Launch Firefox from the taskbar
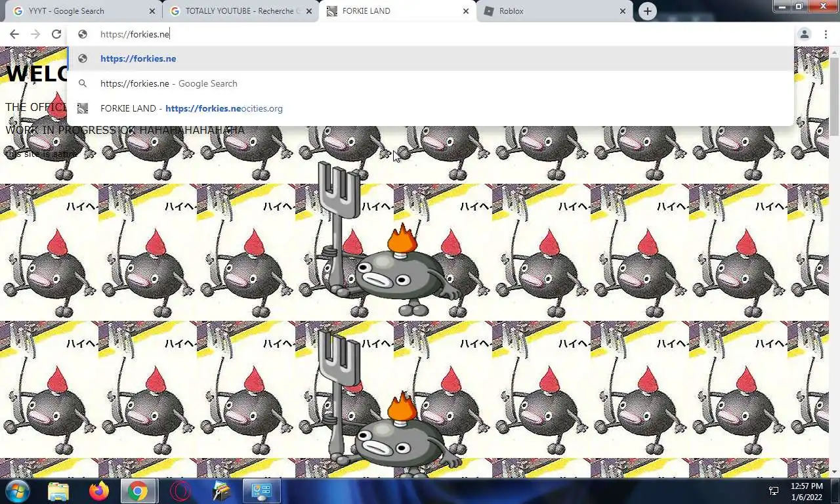Image resolution: width=840 pixels, height=504 pixels. pyautogui.click(x=99, y=491)
